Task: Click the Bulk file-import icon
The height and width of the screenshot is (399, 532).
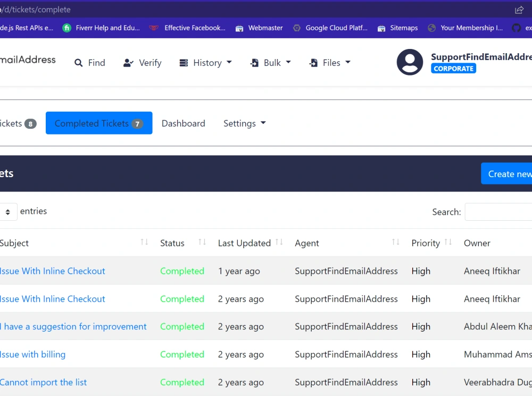Action: click(x=254, y=63)
